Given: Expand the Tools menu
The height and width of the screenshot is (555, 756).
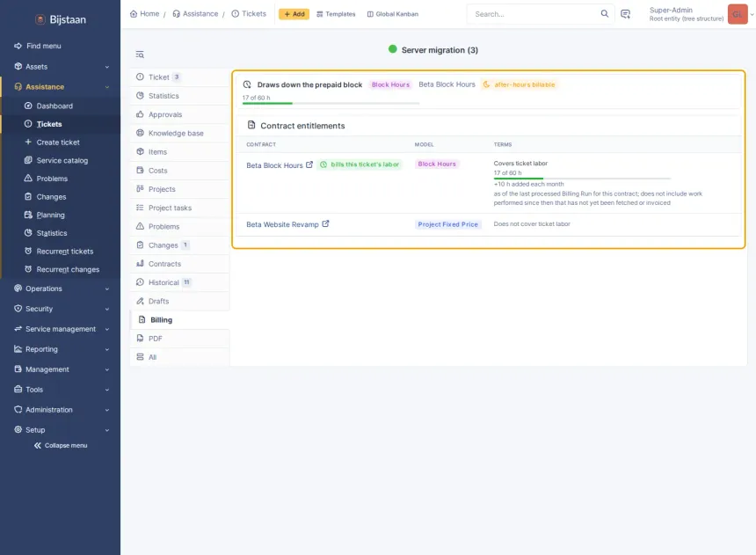Looking at the screenshot, I should click(x=61, y=390).
